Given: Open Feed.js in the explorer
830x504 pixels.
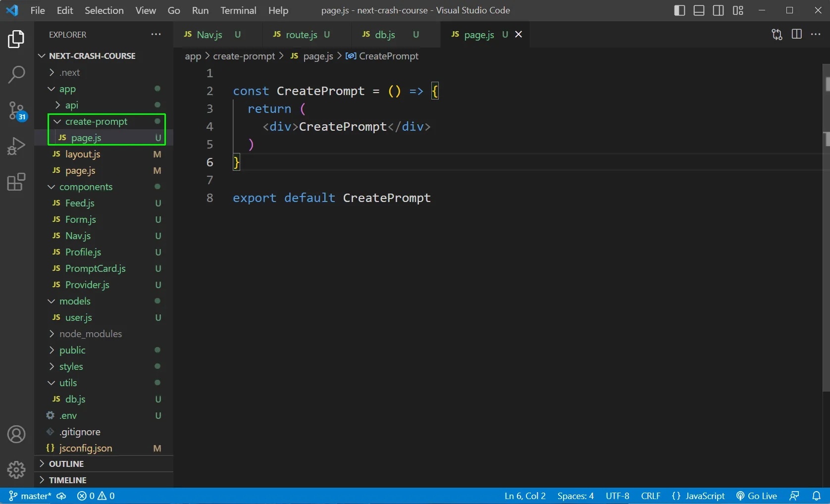Looking at the screenshot, I should [104, 203].
